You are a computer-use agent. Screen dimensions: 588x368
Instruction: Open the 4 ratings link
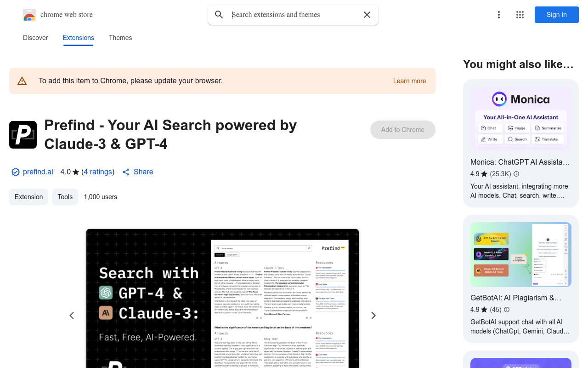click(98, 172)
